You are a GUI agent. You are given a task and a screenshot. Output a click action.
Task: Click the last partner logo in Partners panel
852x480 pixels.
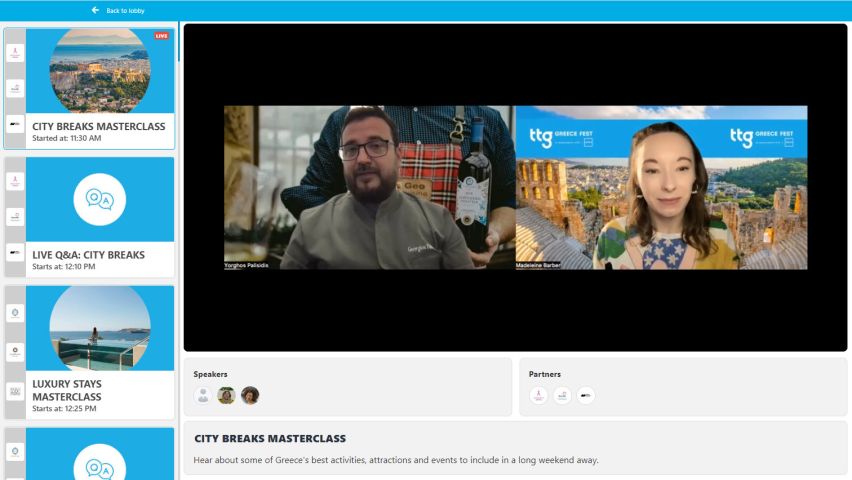586,395
